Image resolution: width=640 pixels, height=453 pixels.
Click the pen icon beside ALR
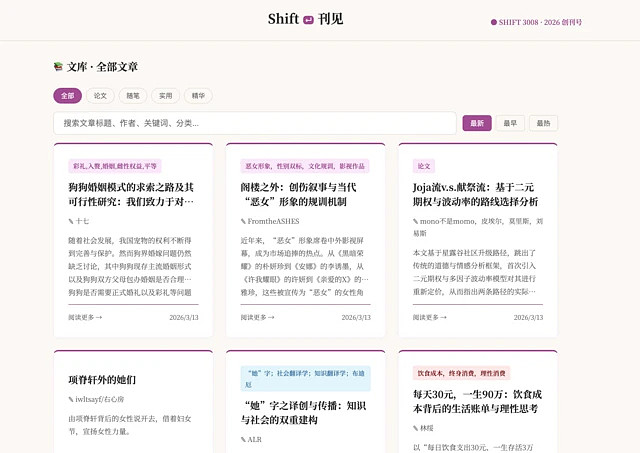point(243,440)
